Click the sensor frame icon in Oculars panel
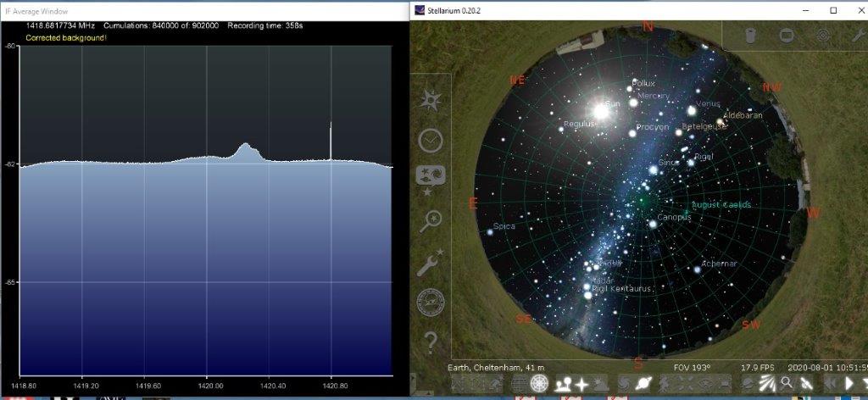 [787, 36]
